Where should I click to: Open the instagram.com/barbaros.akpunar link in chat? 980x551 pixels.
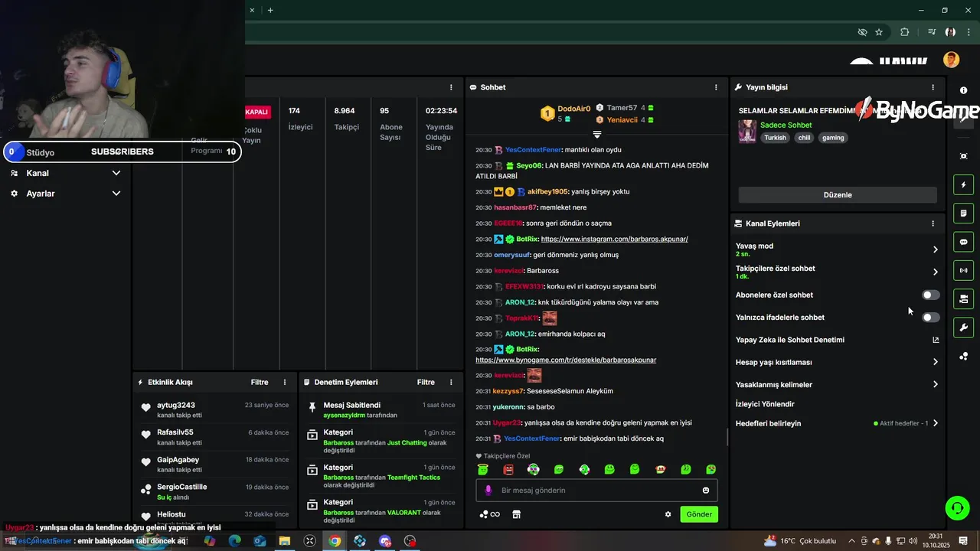(614, 239)
